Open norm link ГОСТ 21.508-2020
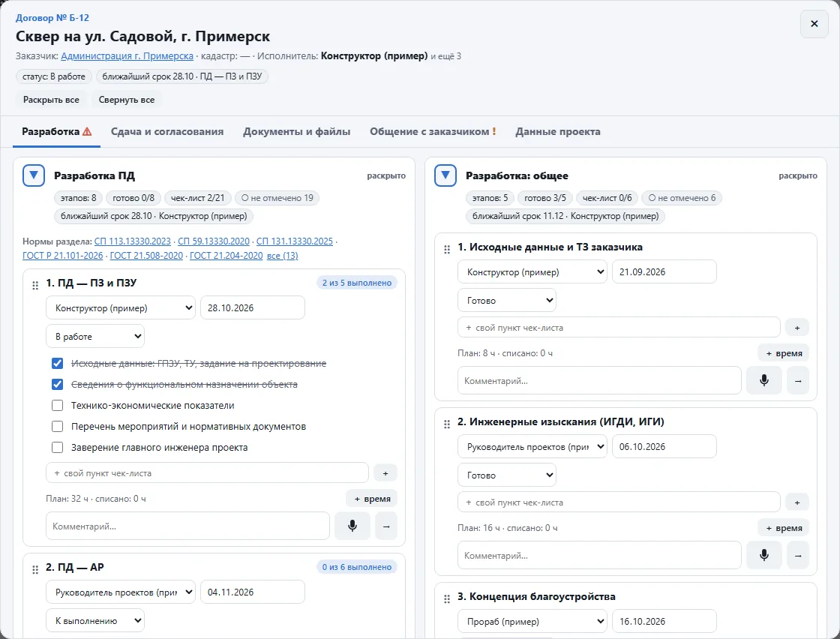Viewport: 840px width, 639px height. (x=146, y=256)
